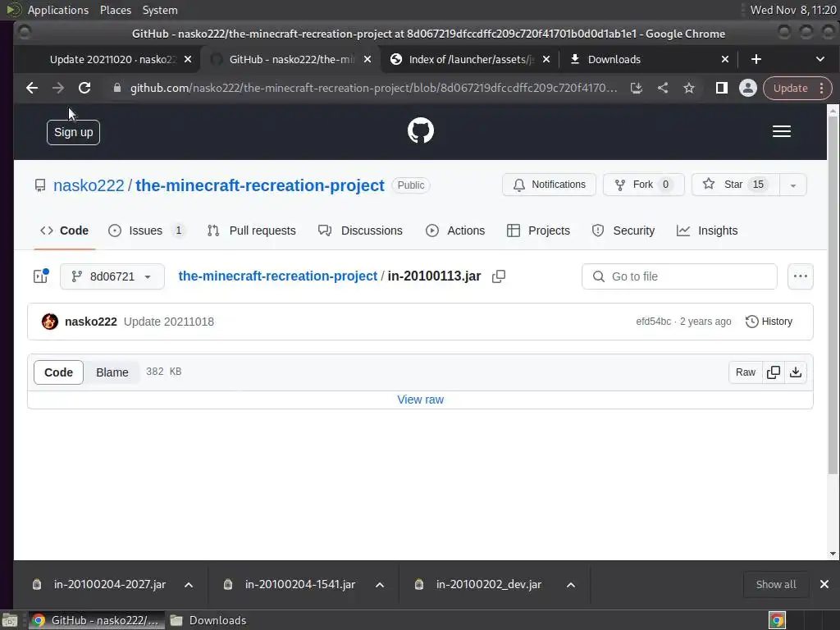This screenshot has width=840, height=630.
Task: Open the Actions tab
Action: (455, 231)
